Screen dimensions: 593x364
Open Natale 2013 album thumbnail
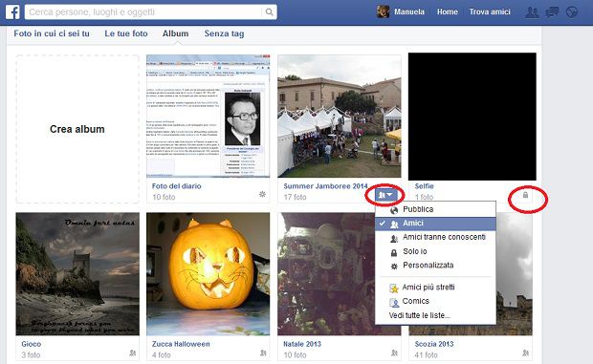click(326, 274)
